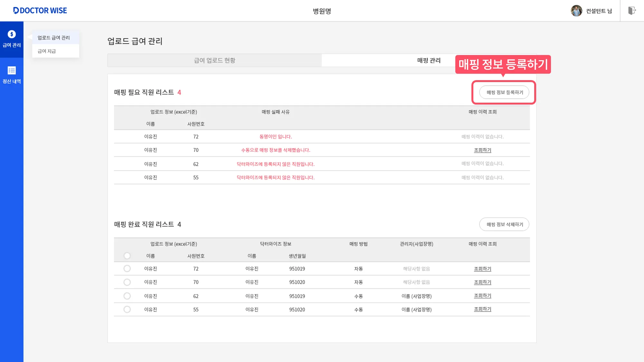Select radio for mapped employee number 62
Screen dimensions: 644x362
pos(127,296)
